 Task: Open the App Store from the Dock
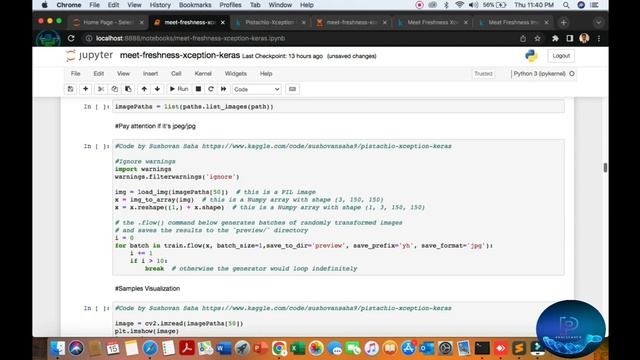pyautogui.click(x=408, y=348)
